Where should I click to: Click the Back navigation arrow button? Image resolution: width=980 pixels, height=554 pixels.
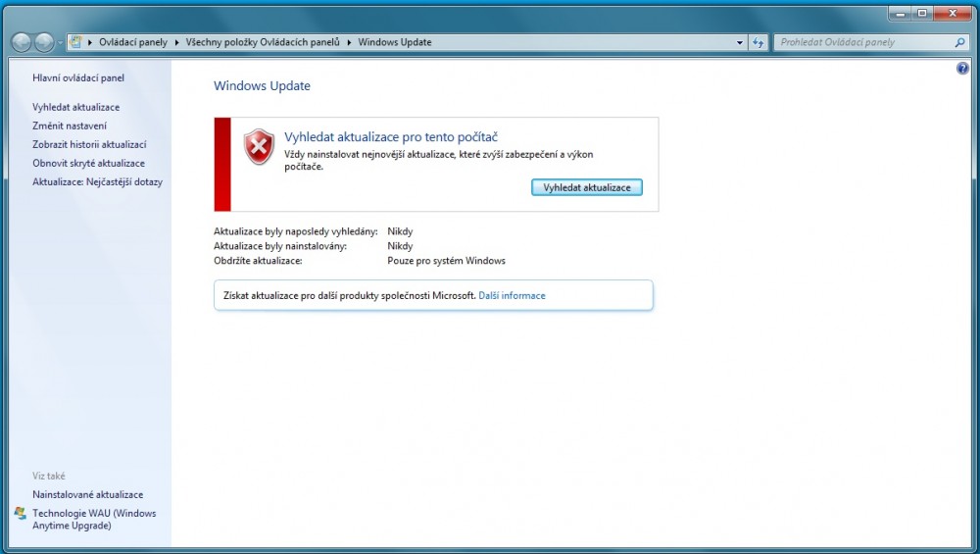(x=22, y=42)
